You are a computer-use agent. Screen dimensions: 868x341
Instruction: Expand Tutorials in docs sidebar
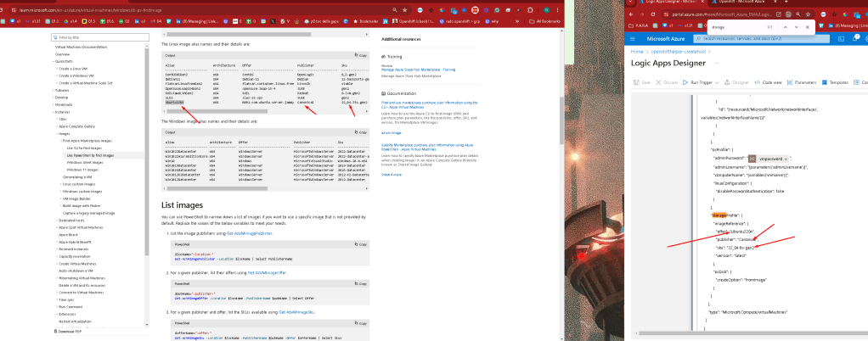tap(62, 90)
